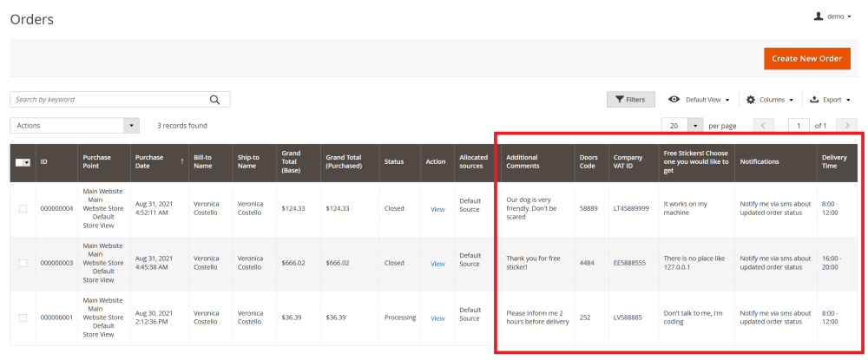868x360 pixels.
Task: Toggle the select-all checkbox in header
Action: 19,162
